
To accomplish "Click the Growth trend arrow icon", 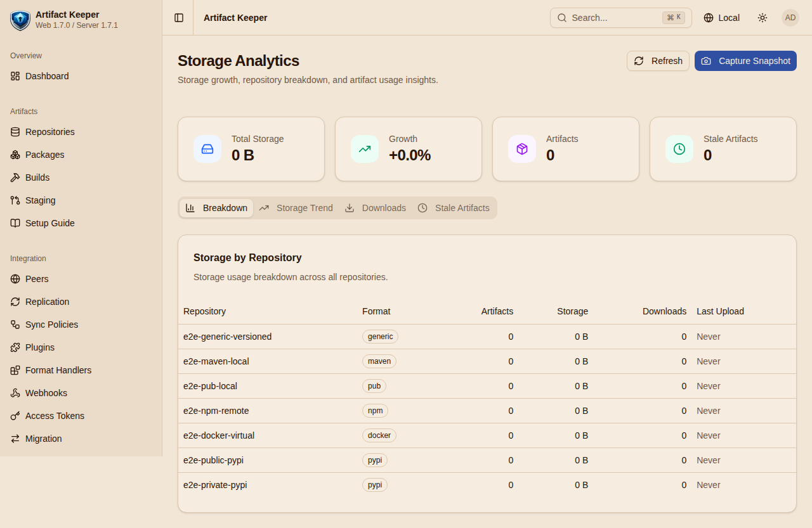I will coord(365,149).
